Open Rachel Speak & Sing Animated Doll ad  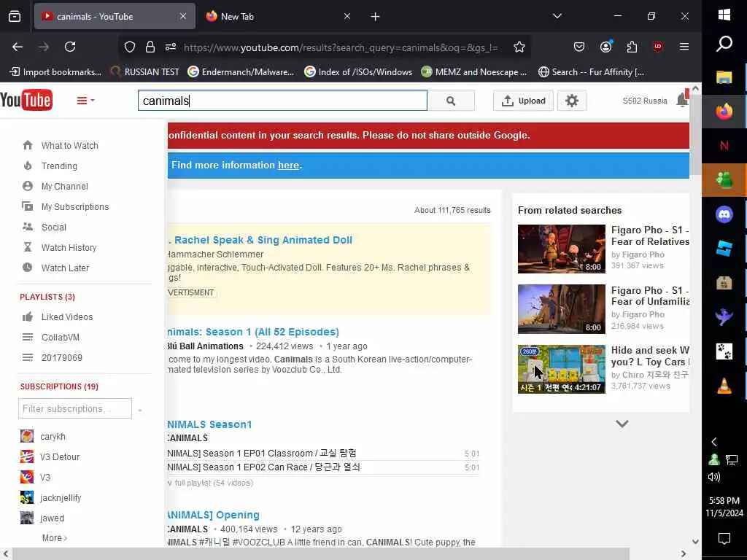click(x=260, y=240)
